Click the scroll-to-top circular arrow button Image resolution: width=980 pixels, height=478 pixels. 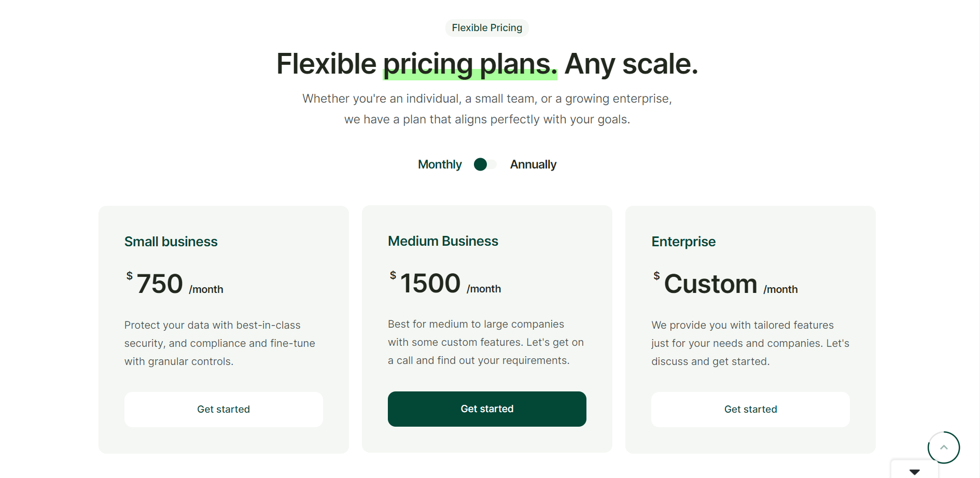click(943, 447)
